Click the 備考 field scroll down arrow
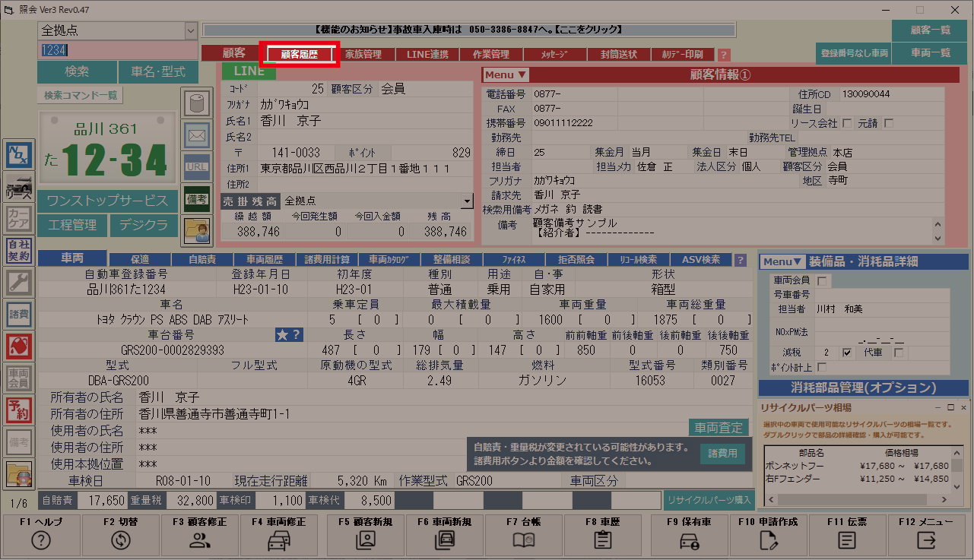The image size is (974, 560). coord(938,239)
